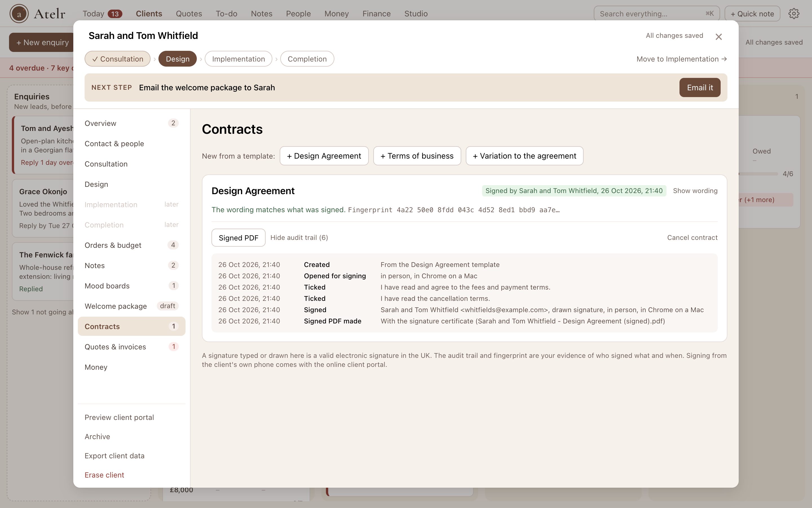Move to Implementation stage link
The width and height of the screenshot is (812, 508).
[681, 59]
